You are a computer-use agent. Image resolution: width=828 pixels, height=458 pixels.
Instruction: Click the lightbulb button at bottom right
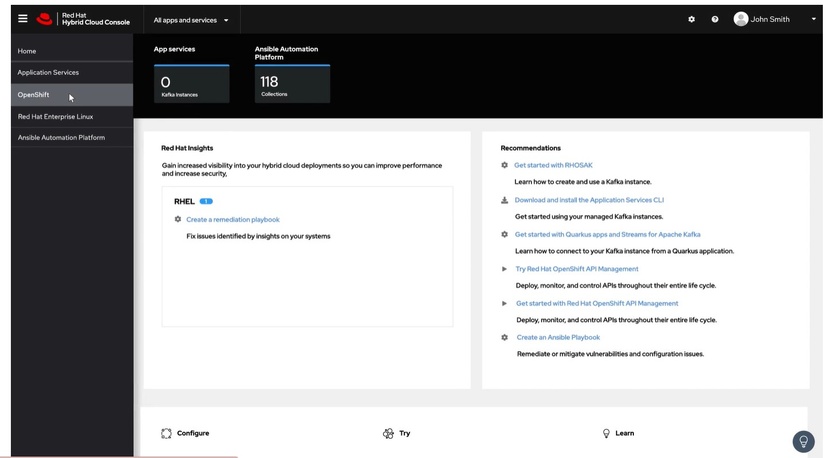click(x=803, y=441)
